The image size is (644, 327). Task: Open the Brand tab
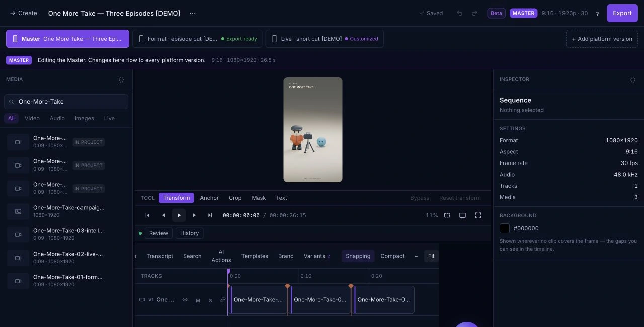tap(286, 256)
